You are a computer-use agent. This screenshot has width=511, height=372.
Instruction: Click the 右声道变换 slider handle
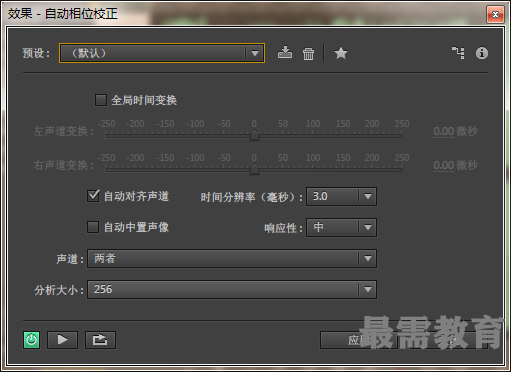pos(254,169)
